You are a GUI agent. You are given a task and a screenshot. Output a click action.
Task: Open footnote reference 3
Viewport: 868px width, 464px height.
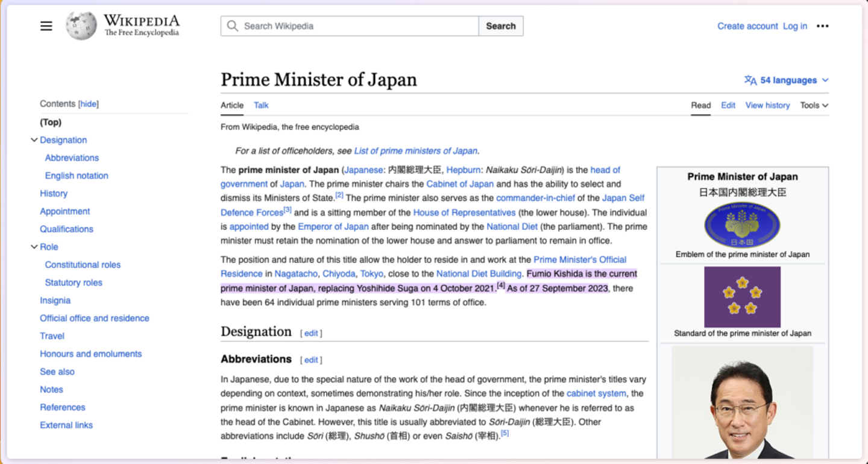288,209
